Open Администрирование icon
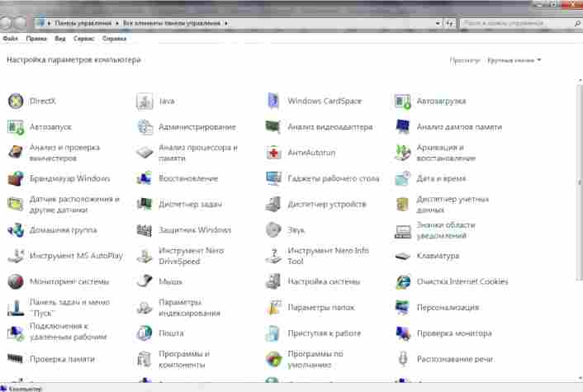The image size is (583, 392). coord(145,127)
